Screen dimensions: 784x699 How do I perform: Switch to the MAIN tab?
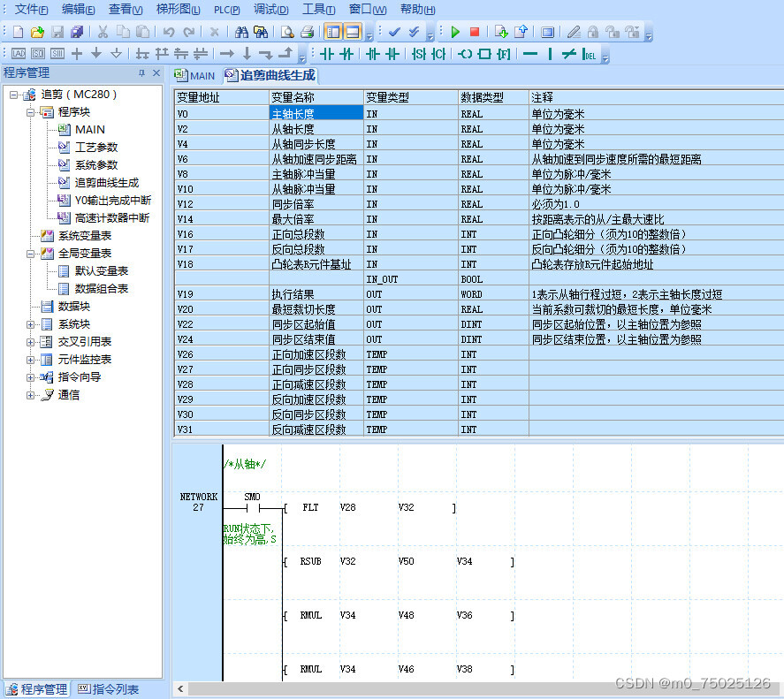[195, 75]
